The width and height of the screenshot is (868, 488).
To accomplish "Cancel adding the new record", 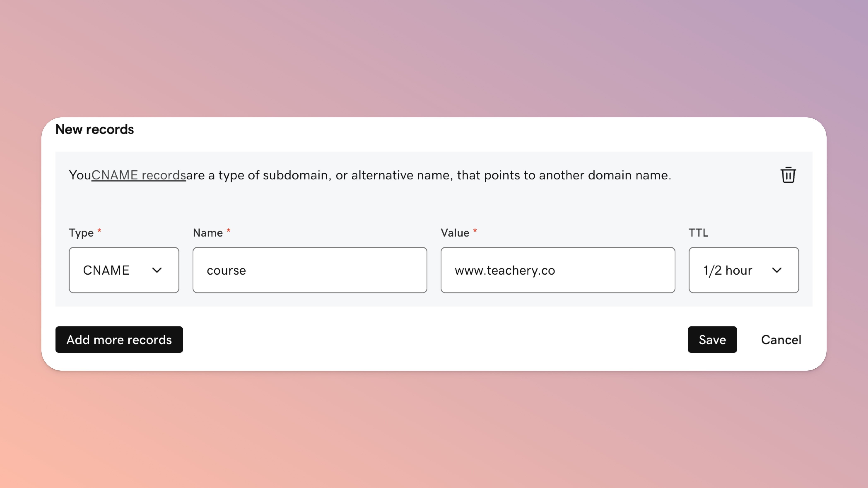I will pyautogui.click(x=781, y=339).
